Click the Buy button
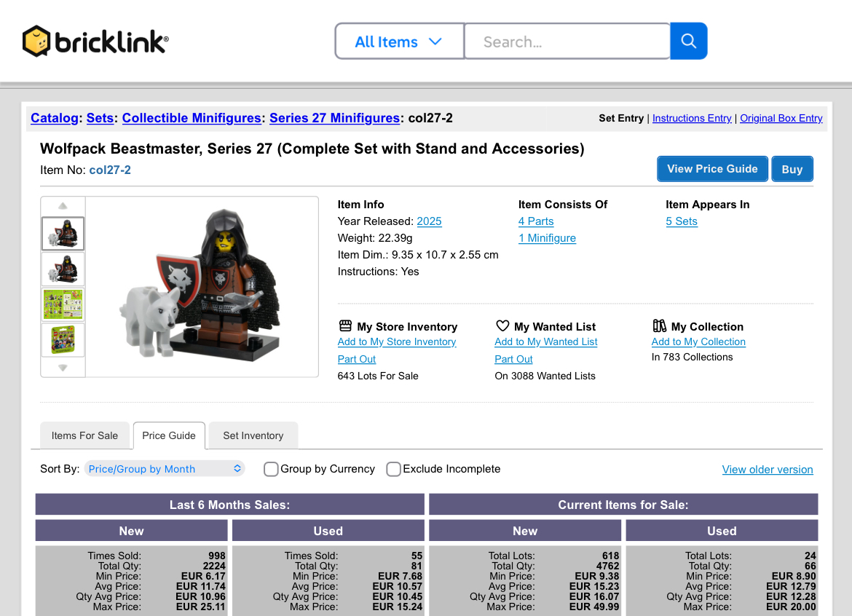 792,169
